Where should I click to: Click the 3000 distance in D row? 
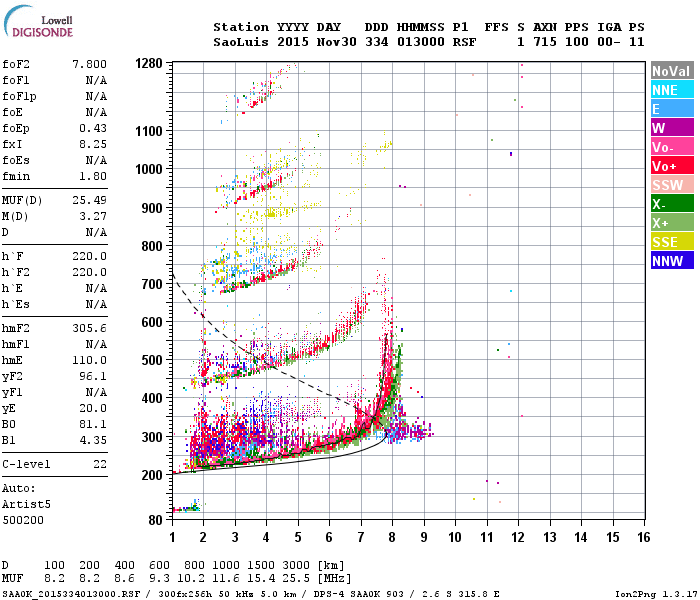[296, 565]
